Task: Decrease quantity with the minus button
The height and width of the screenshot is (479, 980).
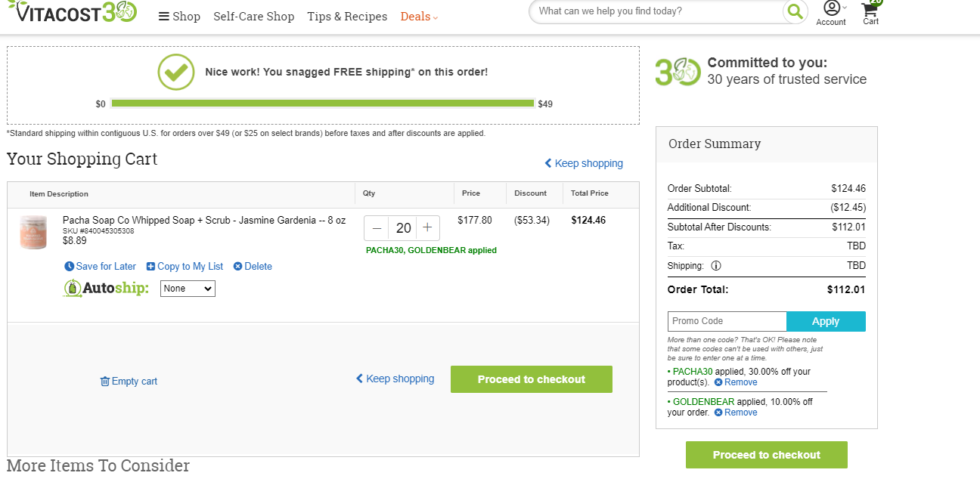Action: tap(377, 228)
